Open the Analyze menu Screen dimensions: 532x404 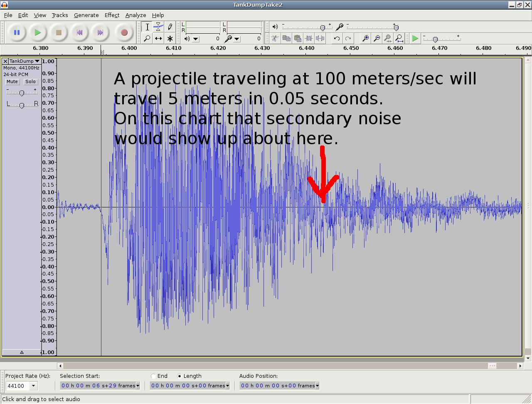135,15
